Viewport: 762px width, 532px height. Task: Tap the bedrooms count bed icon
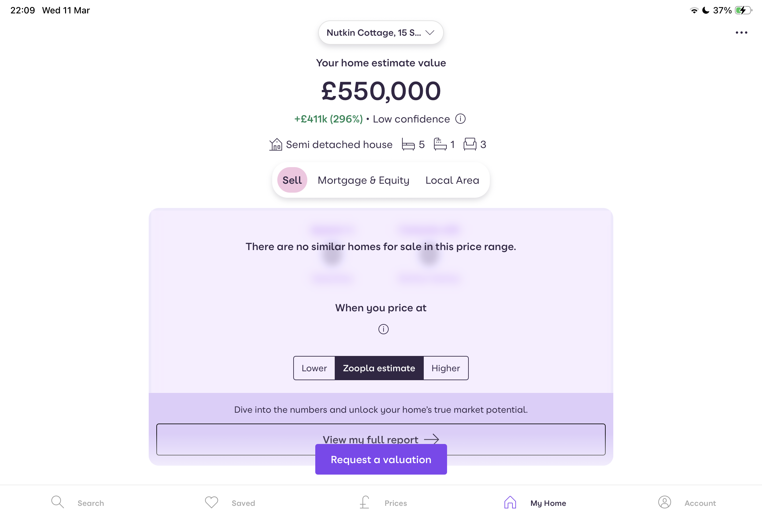tap(408, 144)
